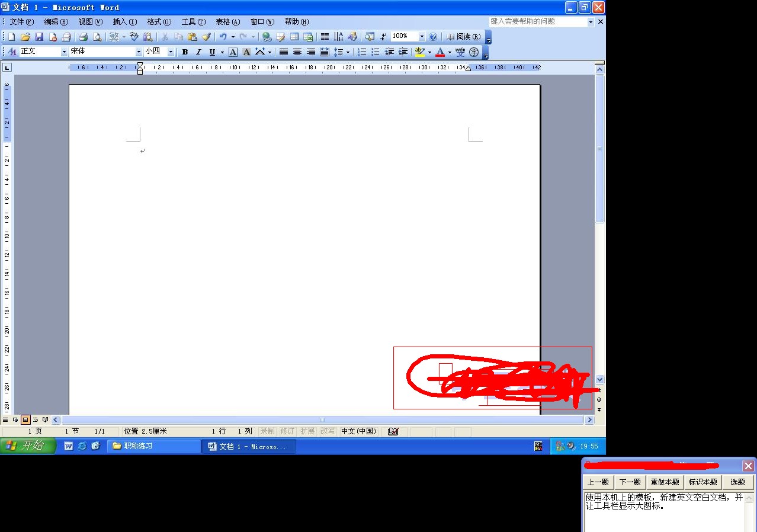Image resolution: width=757 pixels, height=532 pixels.
Task: Click the Insert Table icon
Action: [294, 37]
